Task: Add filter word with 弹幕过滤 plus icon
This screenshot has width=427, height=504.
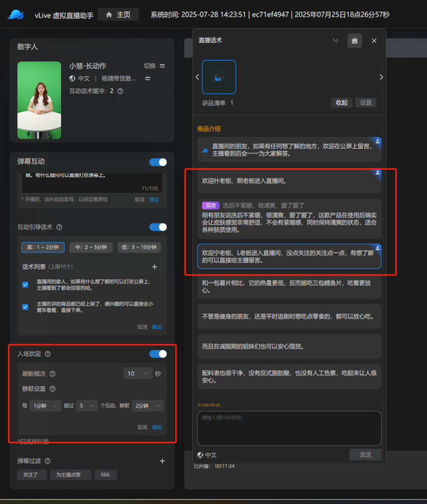Action: 162,461
